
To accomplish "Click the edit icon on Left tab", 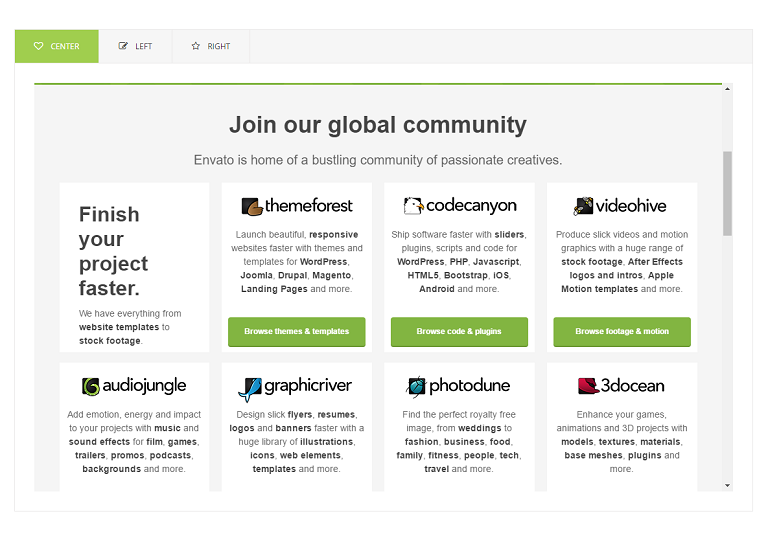I will tap(123, 46).
